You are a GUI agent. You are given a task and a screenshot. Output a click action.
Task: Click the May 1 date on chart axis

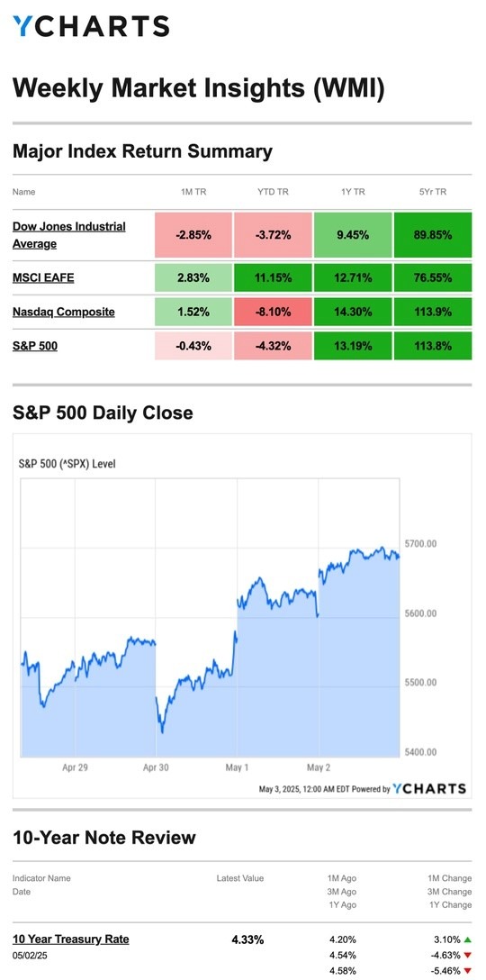(x=237, y=767)
